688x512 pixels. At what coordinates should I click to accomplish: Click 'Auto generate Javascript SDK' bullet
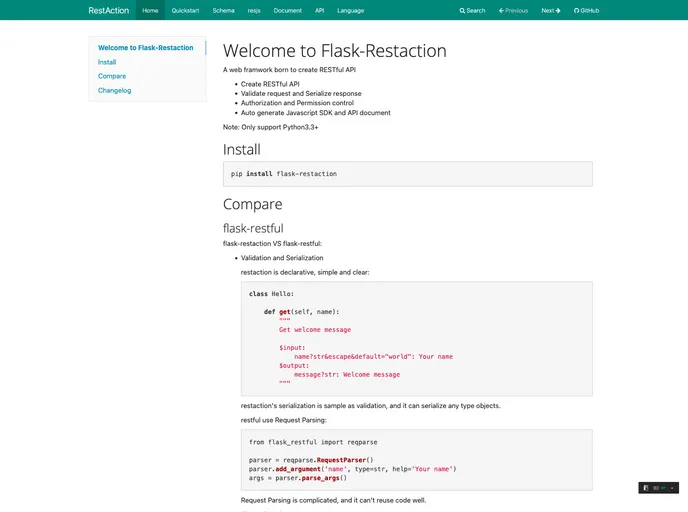(x=315, y=113)
